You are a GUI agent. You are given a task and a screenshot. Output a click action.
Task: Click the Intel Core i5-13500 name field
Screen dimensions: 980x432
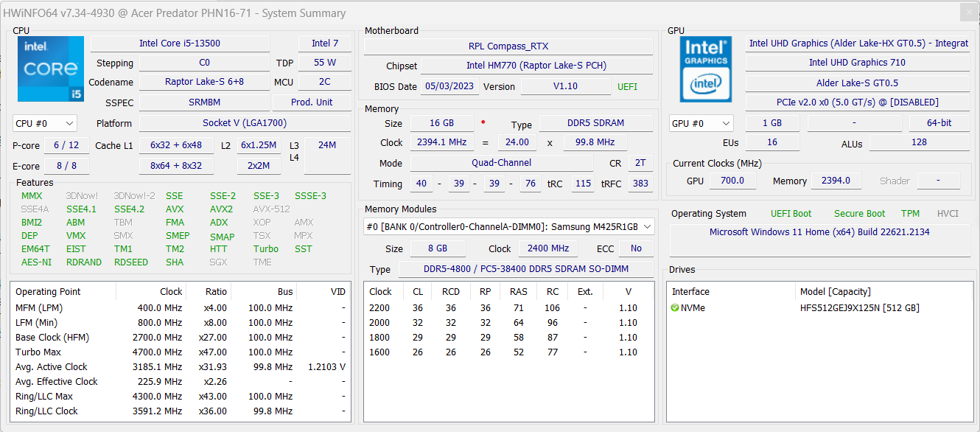click(x=180, y=43)
